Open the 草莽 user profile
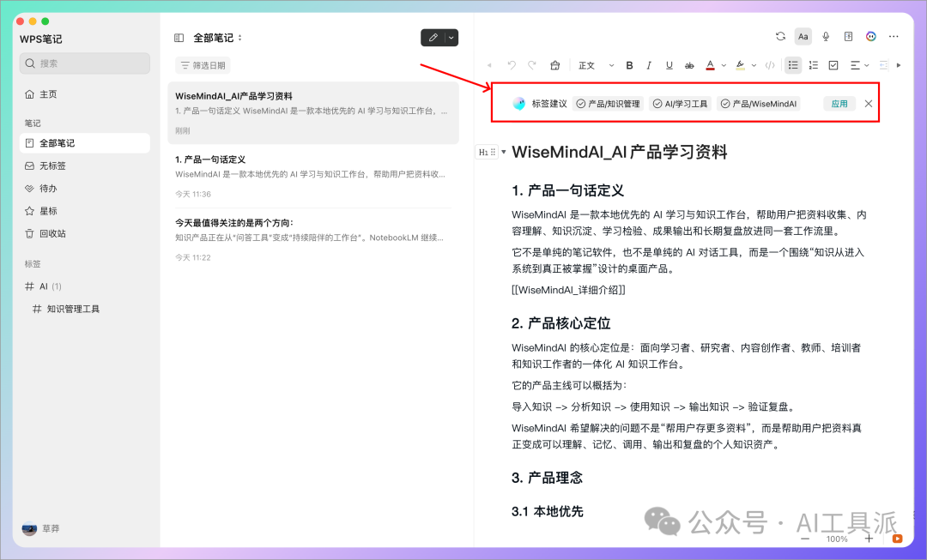The width and height of the screenshot is (927, 560). pos(40,528)
